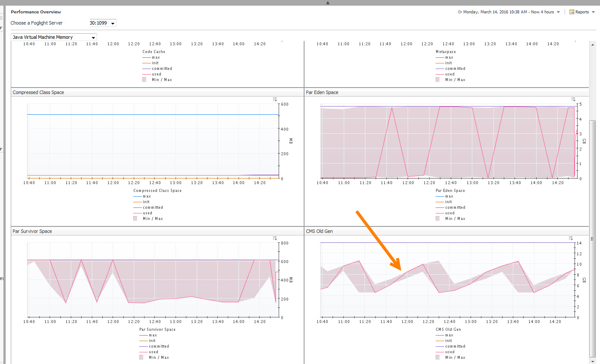Expand the time range dropdown arrow
The height and width of the screenshot is (364, 600).
(559, 12)
